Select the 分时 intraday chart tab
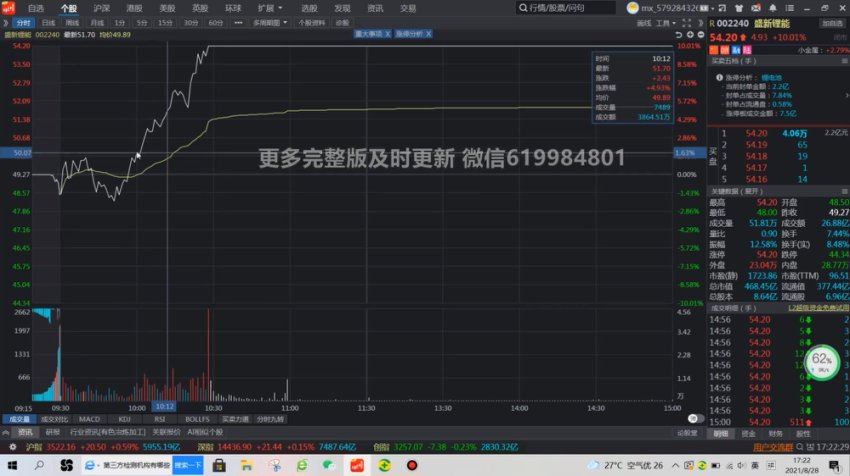850x476 pixels. 23,23
